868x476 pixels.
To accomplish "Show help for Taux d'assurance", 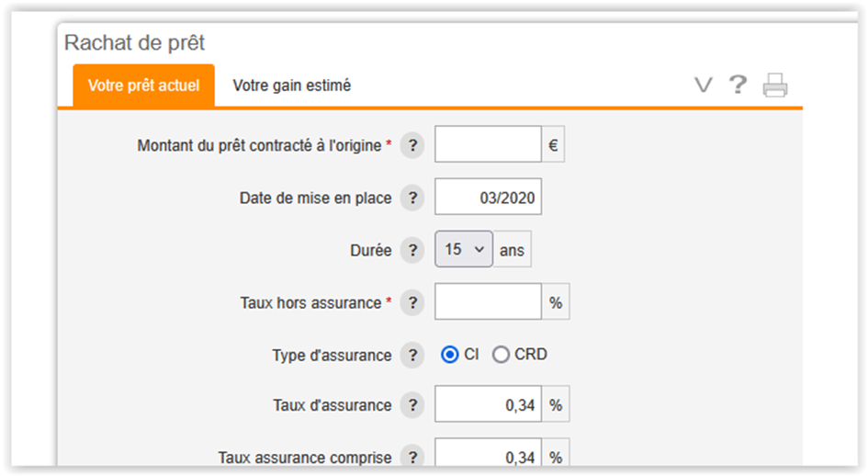I will 412,405.
